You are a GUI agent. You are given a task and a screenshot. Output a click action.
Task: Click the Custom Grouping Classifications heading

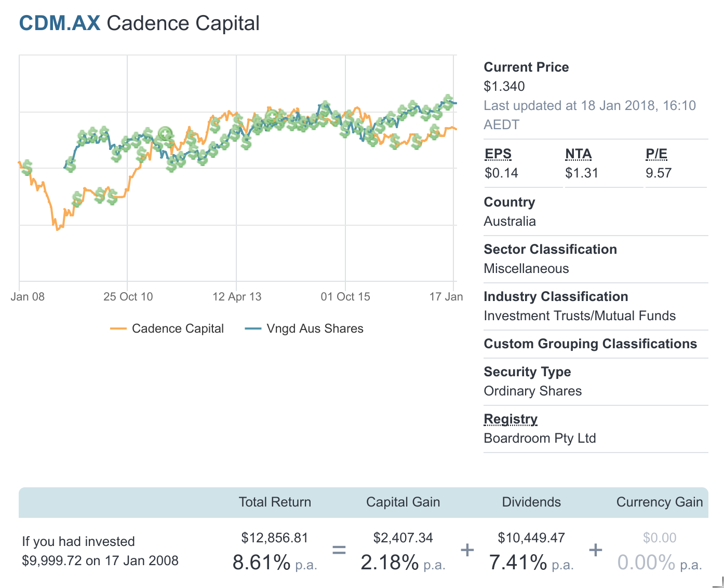tap(591, 344)
